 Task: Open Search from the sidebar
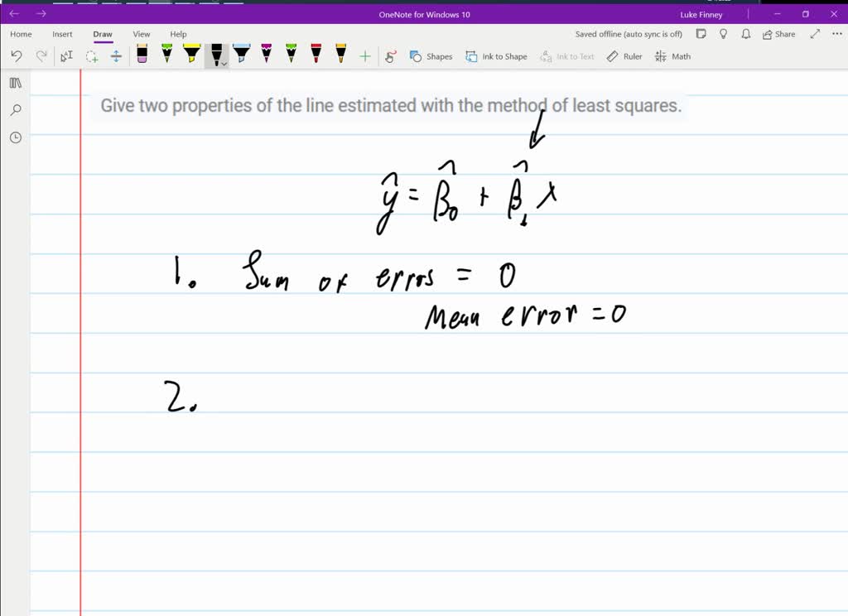[15, 110]
